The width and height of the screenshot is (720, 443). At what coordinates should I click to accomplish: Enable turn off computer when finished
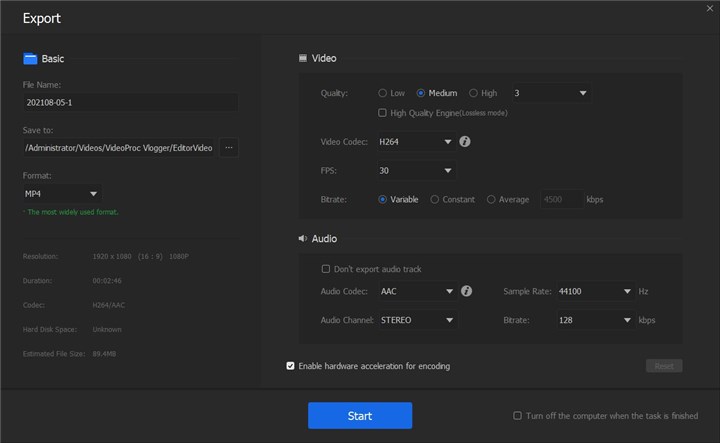[517, 415]
